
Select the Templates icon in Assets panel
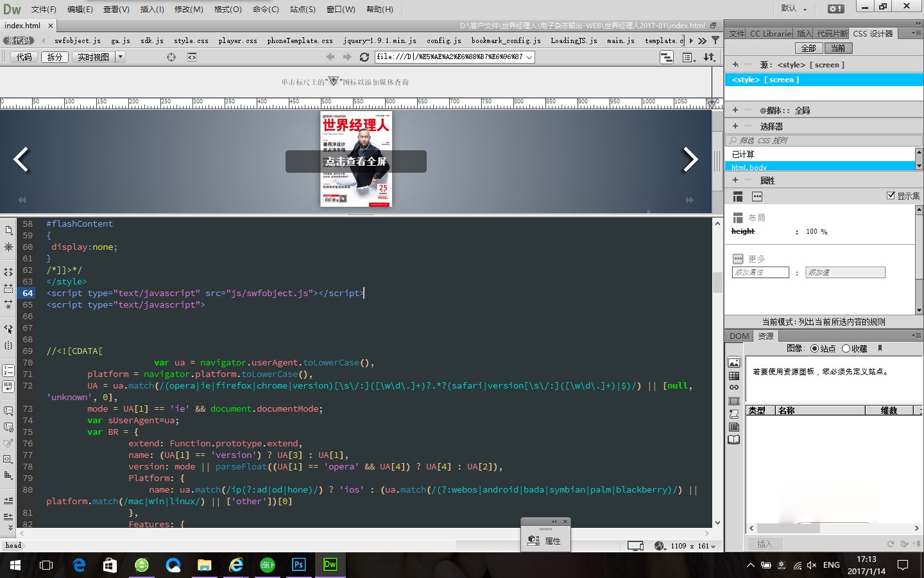pyautogui.click(x=734, y=427)
